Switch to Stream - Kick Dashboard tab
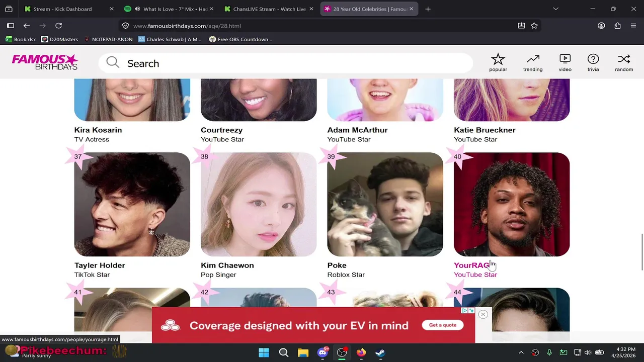Viewport: 644px width, 362px height. (68, 9)
